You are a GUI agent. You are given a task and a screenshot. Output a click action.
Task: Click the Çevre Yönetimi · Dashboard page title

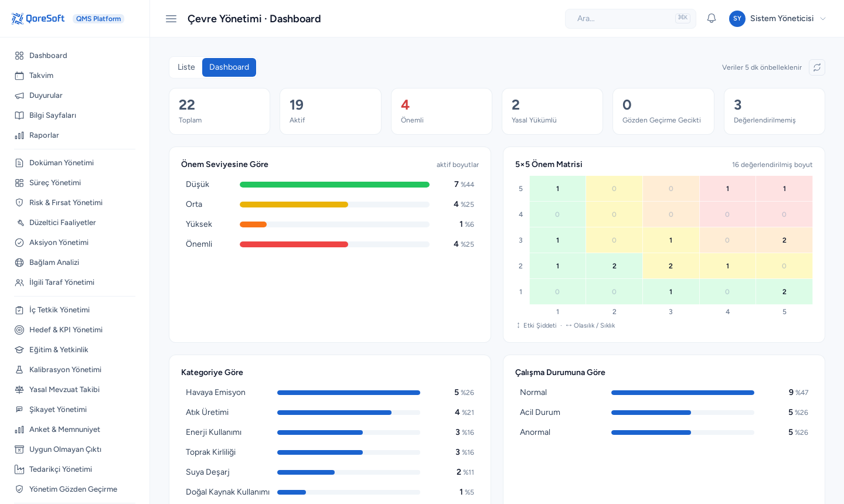click(x=254, y=19)
